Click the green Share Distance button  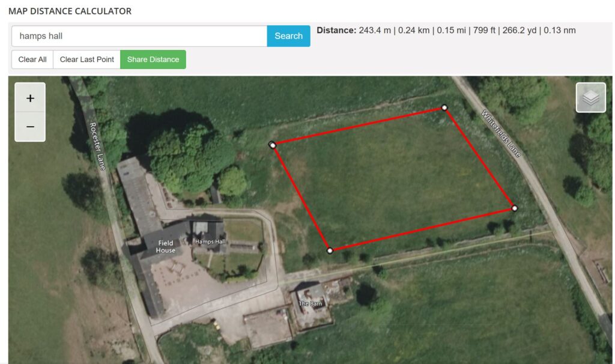[x=153, y=59]
